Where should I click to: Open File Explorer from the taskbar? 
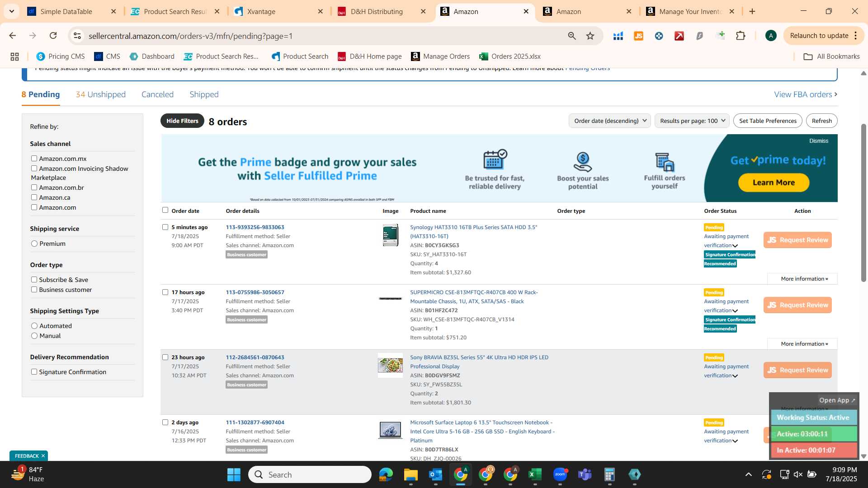[410, 474]
